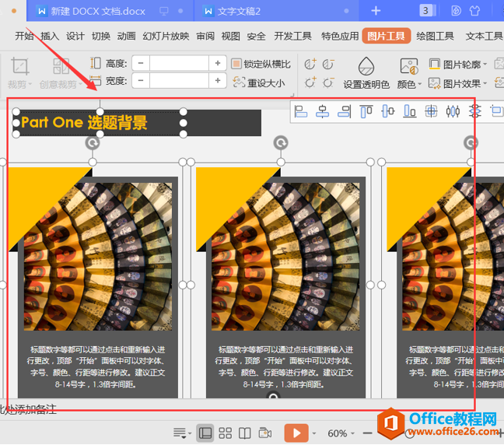Decrease picture brightness icon
The width and height of the screenshot is (504, 445).
(328, 82)
